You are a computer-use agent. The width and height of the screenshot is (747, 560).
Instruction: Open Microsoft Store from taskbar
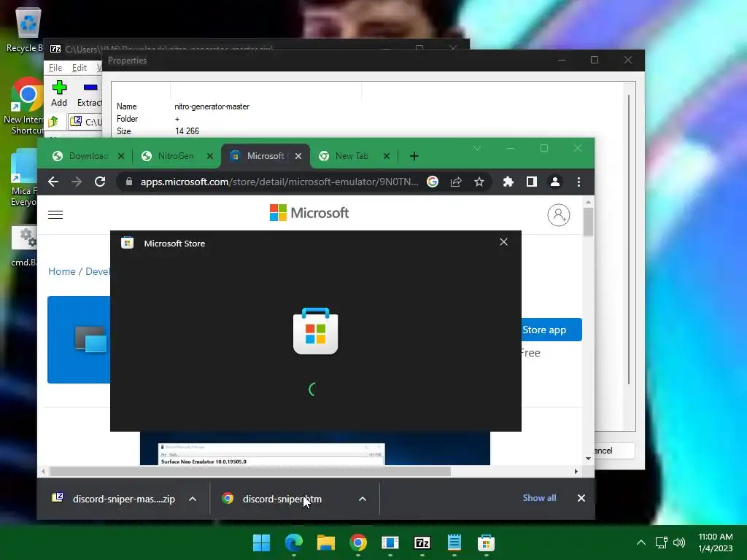[486, 542]
